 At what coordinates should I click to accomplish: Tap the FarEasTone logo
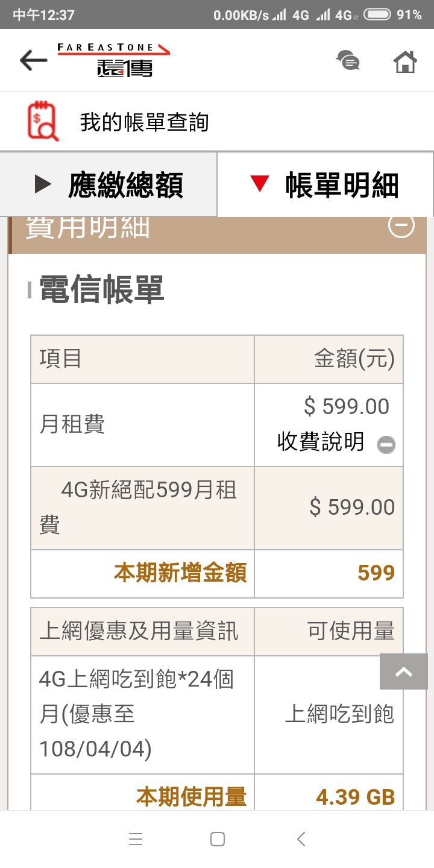coord(114,60)
